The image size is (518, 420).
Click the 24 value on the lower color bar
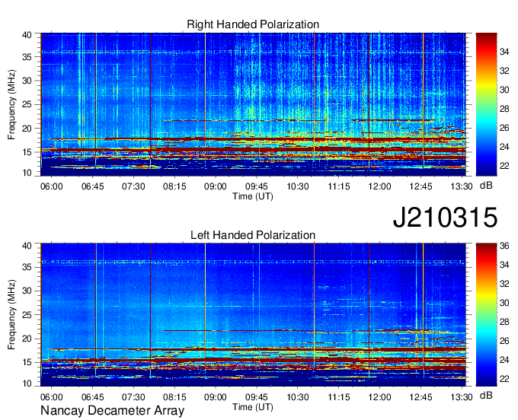pos(504,360)
